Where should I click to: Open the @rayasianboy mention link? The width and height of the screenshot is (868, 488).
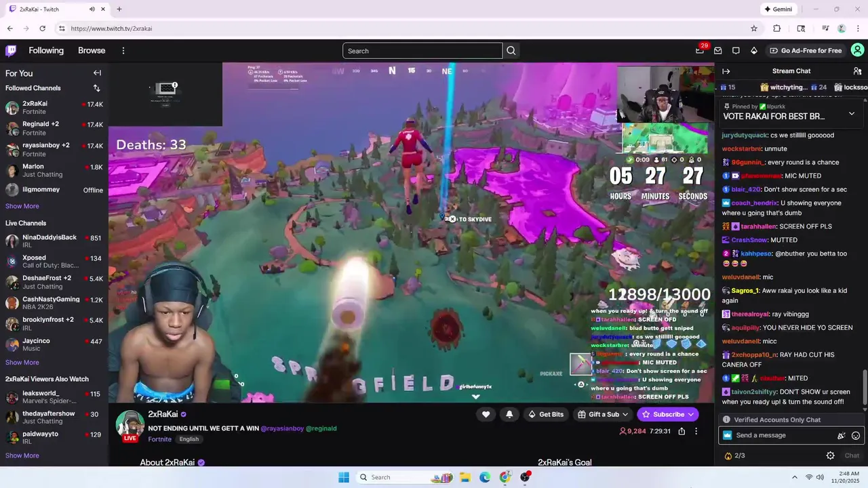[x=282, y=428]
